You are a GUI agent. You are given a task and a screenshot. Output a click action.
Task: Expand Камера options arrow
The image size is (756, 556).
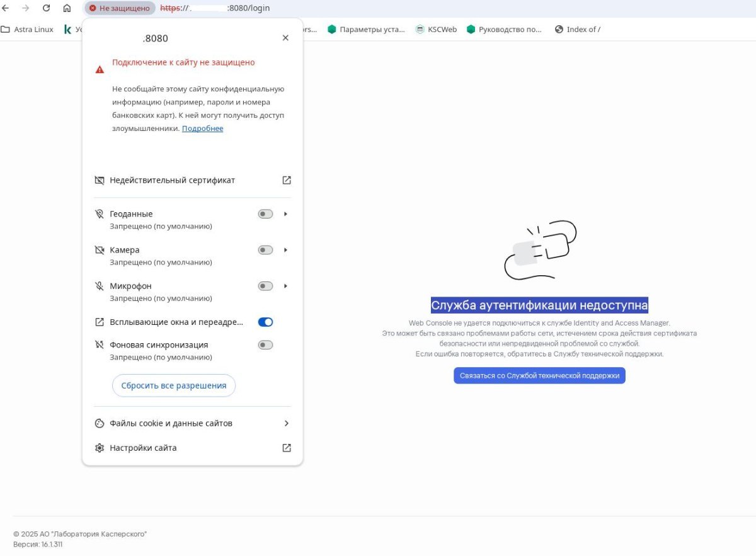tap(285, 250)
